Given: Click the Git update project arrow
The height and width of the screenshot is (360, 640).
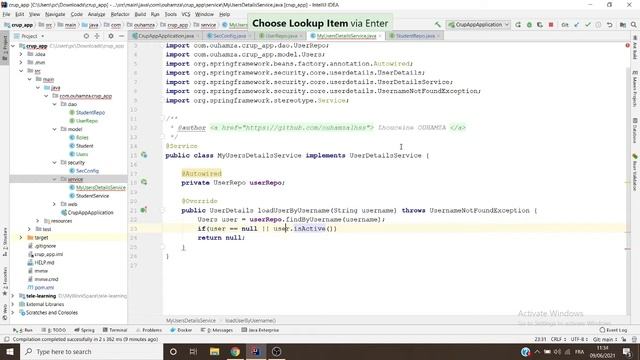Looking at the screenshot, I should pyautogui.click(x=577, y=24).
